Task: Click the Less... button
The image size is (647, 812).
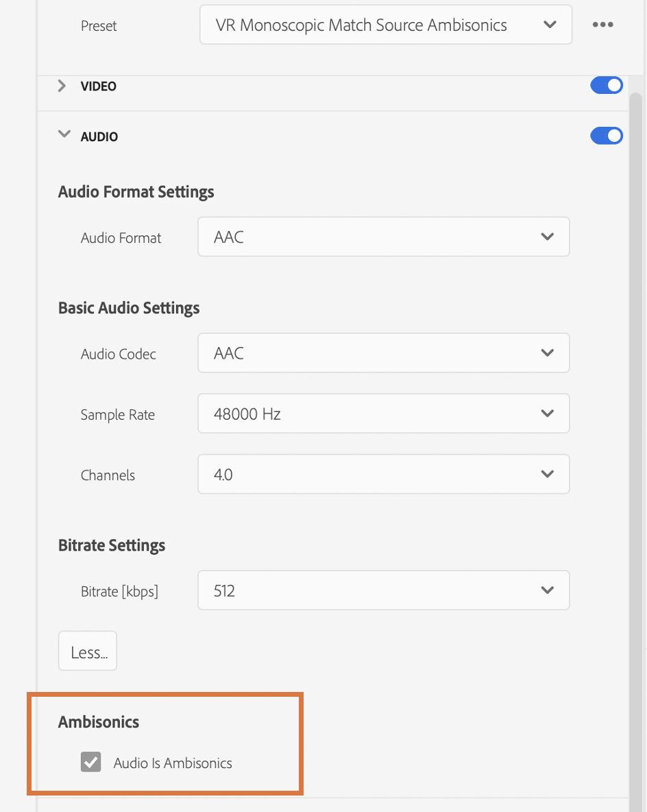Action: 88,651
